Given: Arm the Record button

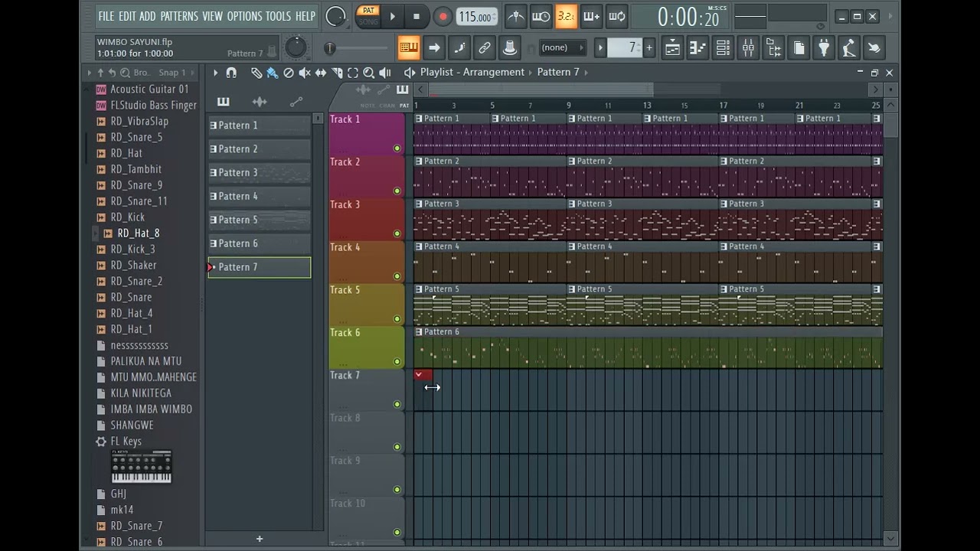Looking at the screenshot, I should click(443, 16).
